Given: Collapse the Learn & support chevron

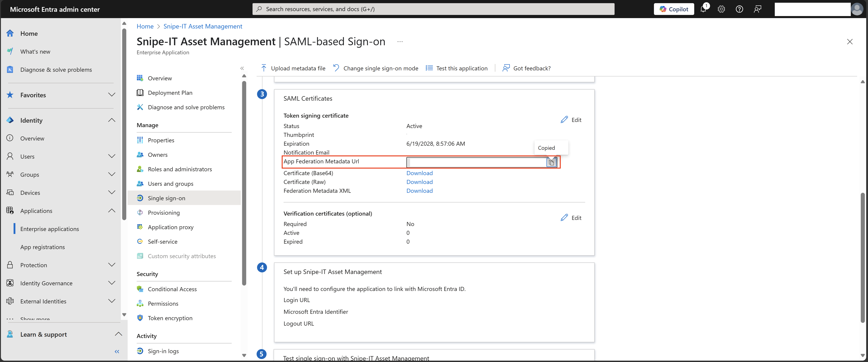Looking at the screenshot, I should tap(118, 334).
